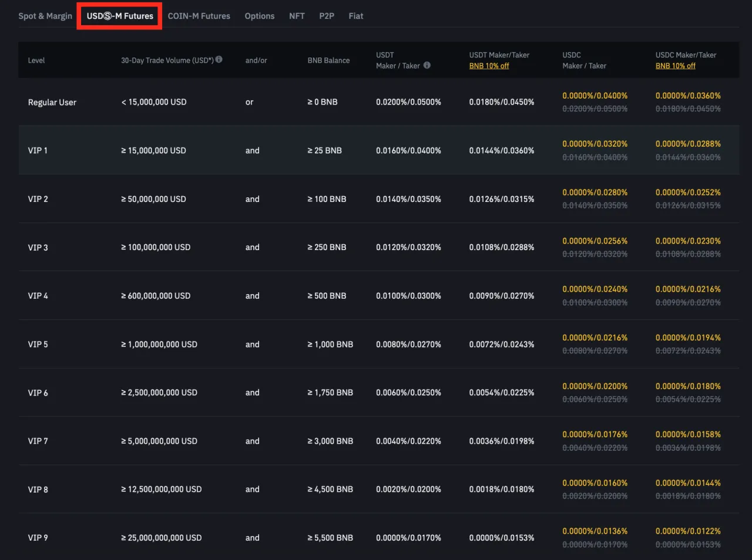Show the USDT Maker / Taker info tooltip icon
The width and height of the screenshot is (752, 560).
pos(427,65)
